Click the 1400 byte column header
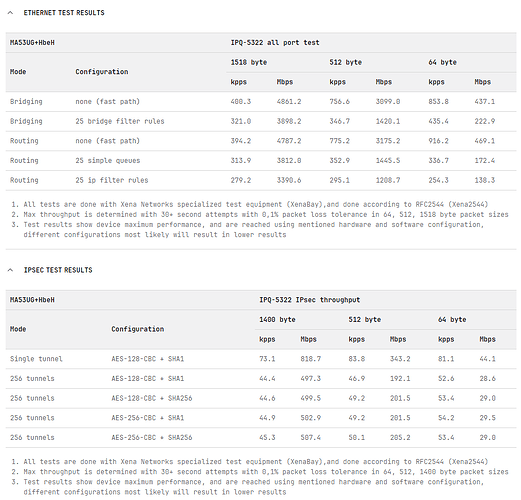The image size is (521, 500). (x=277, y=319)
